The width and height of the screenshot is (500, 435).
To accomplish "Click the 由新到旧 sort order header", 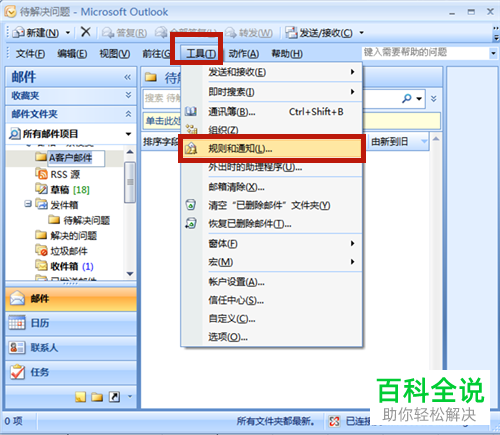I will pyautogui.click(x=399, y=142).
